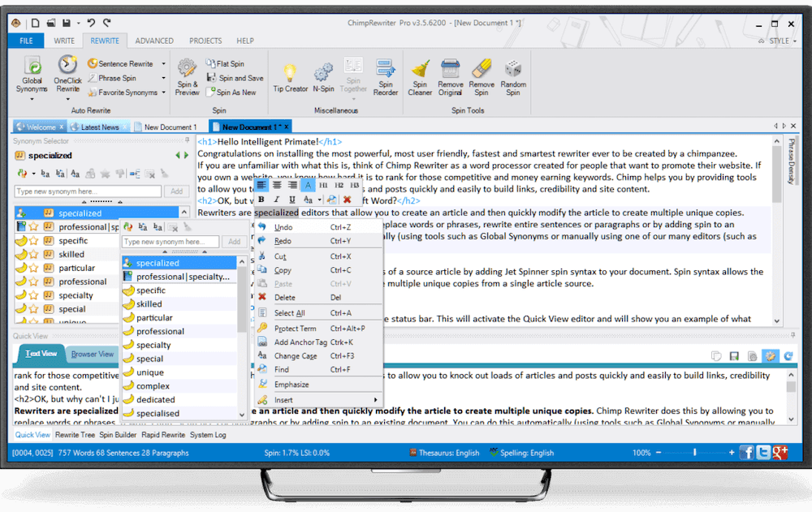Viewport: 812px width, 512px height.
Task: Toggle favorite star for 'special' synonym
Action: tap(33, 309)
